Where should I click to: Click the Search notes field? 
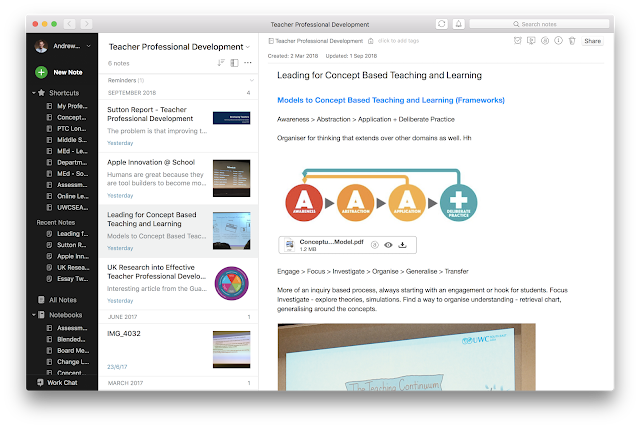[539, 24]
